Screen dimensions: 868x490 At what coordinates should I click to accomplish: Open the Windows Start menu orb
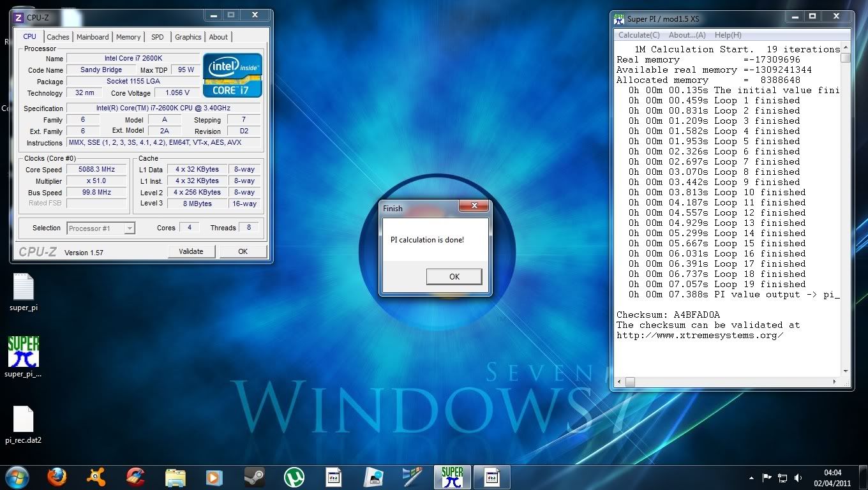coord(17,477)
